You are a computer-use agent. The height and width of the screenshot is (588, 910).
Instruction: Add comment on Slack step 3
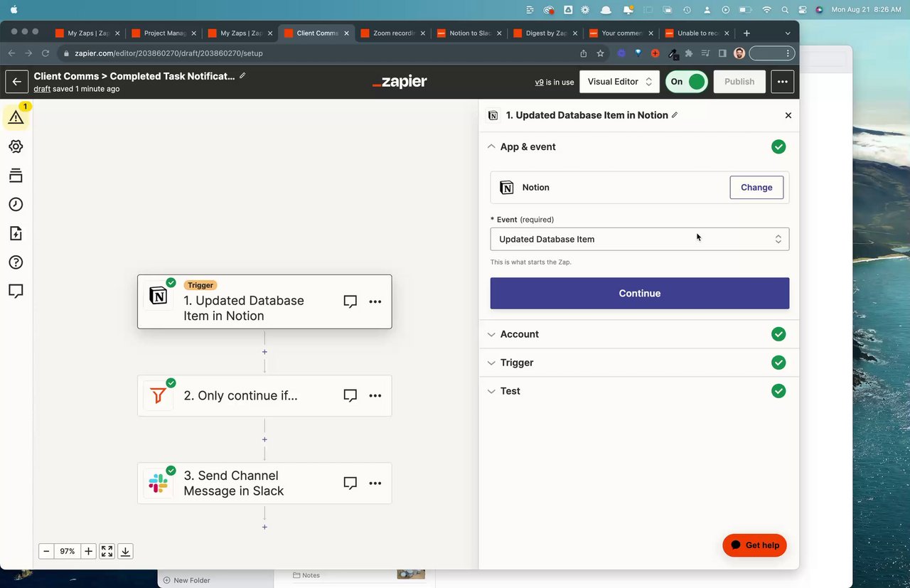[350, 483]
